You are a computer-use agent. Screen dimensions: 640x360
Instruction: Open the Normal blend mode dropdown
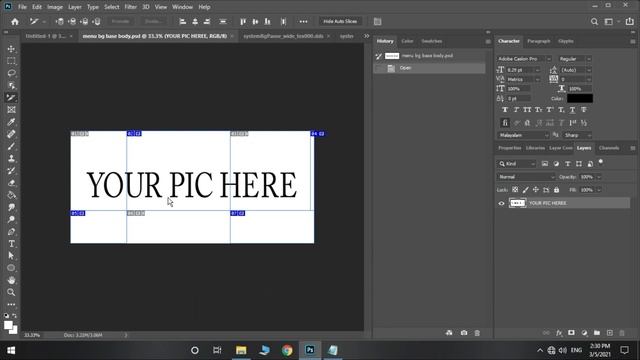point(526,177)
